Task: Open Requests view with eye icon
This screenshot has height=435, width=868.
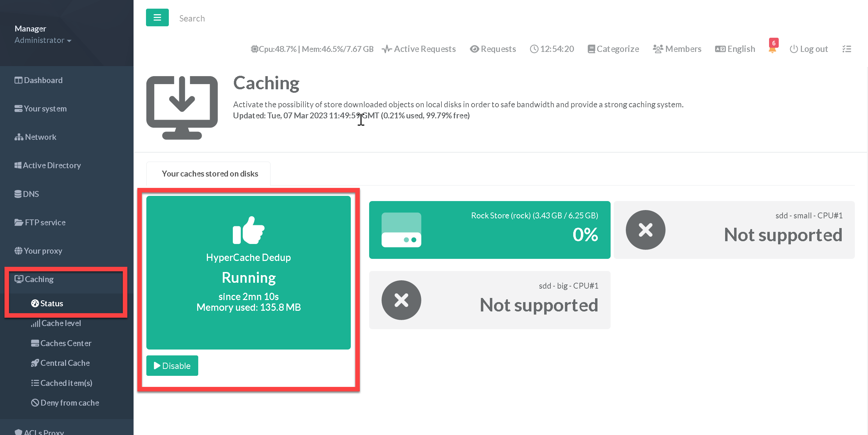Action: (493, 49)
